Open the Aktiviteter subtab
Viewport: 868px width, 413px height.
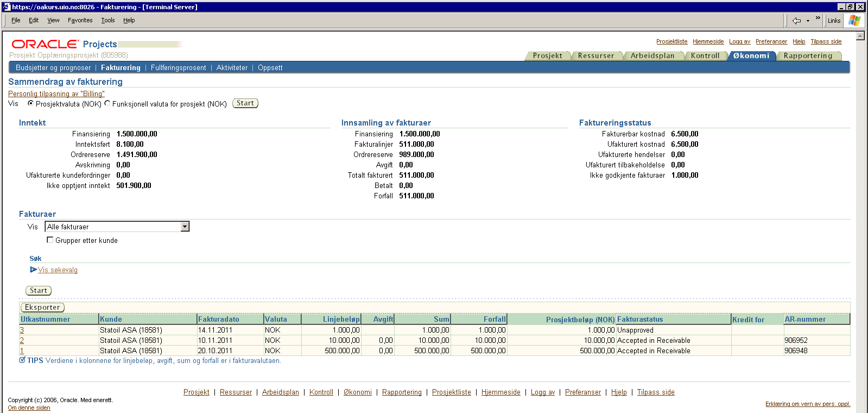pos(232,67)
